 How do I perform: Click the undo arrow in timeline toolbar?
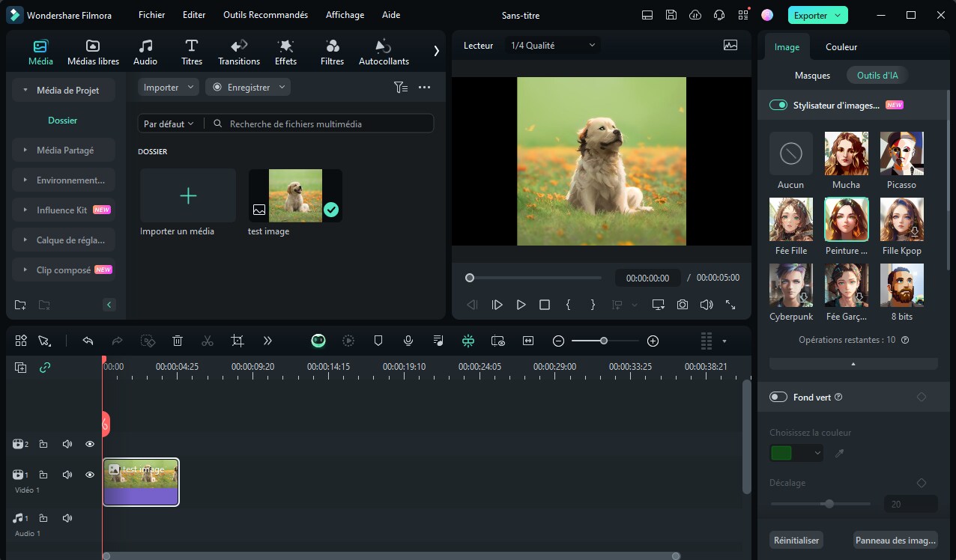pyautogui.click(x=88, y=341)
